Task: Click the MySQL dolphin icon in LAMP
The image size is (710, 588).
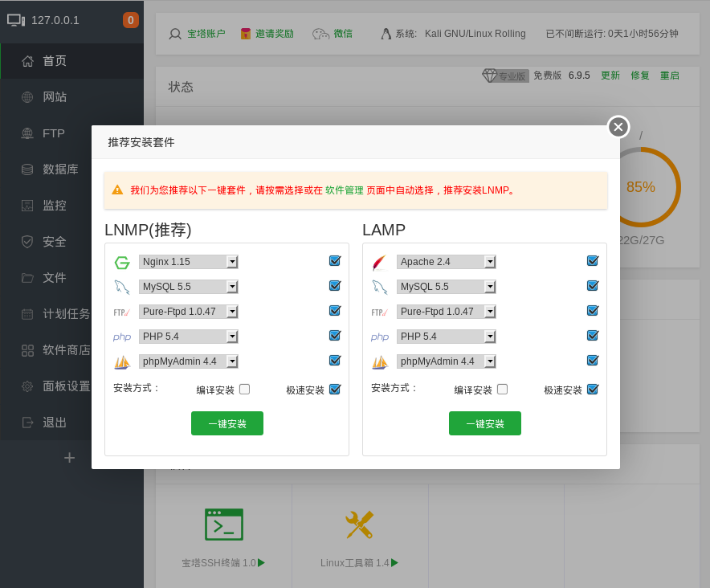Action: click(379, 288)
